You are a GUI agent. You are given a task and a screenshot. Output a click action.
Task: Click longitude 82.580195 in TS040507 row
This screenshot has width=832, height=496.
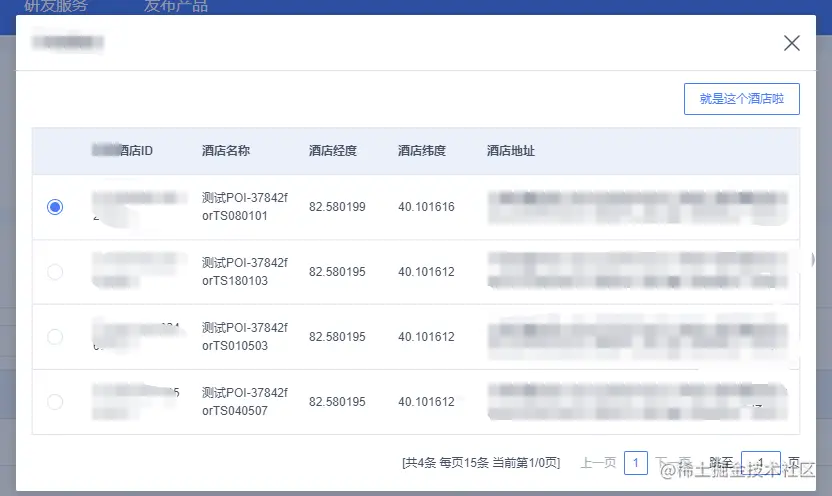point(337,402)
